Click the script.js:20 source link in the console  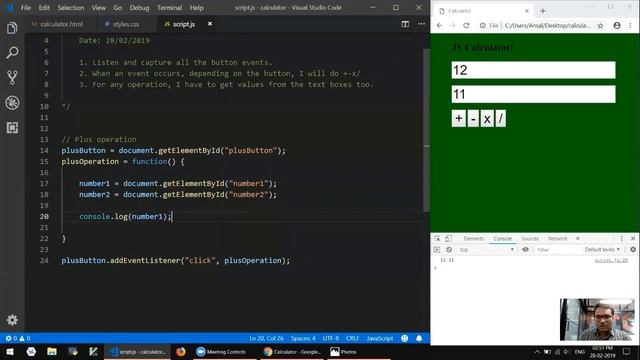click(611, 260)
